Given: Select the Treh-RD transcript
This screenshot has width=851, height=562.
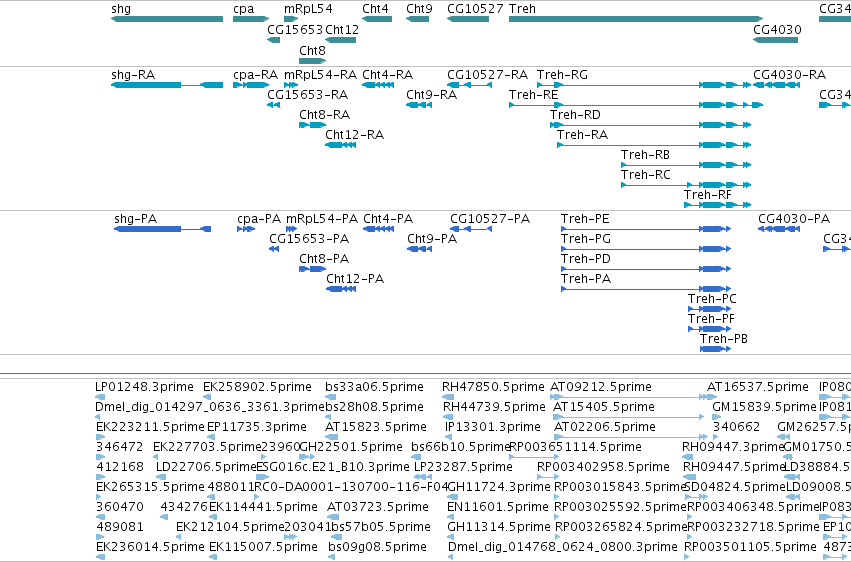Looking at the screenshot, I should [x=650, y=125].
